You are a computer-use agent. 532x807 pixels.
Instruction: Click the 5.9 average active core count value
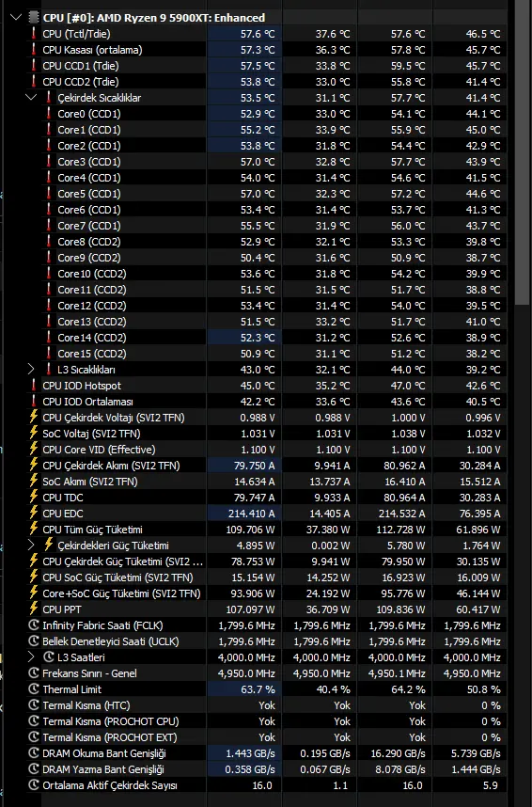point(491,784)
